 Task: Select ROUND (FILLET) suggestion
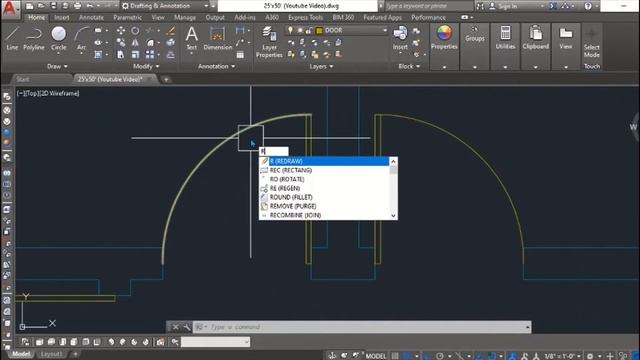click(x=324, y=197)
